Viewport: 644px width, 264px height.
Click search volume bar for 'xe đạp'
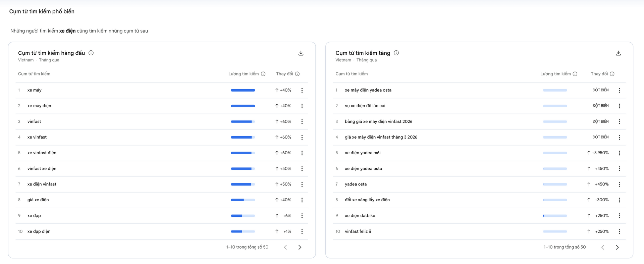pyautogui.click(x=243, y=216)
